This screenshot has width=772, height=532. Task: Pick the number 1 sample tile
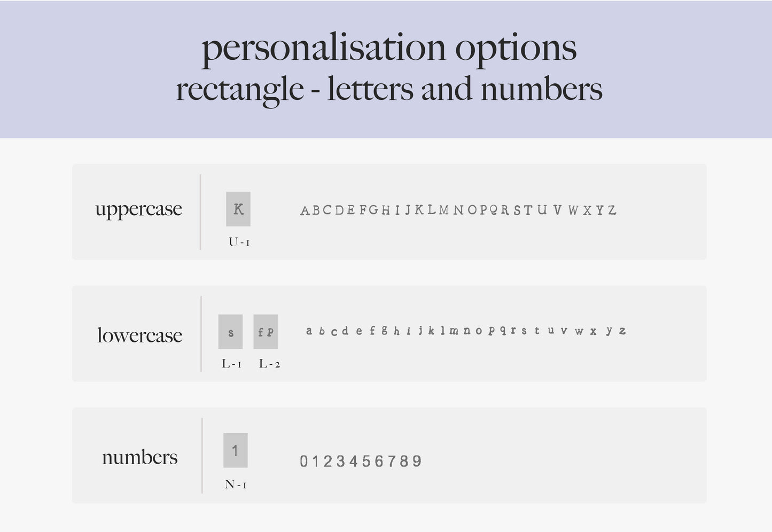235,450
